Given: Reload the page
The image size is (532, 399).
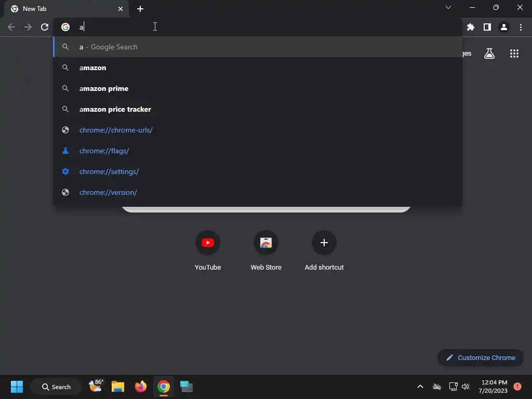Looking at the screenshot, I should [45, 27].
